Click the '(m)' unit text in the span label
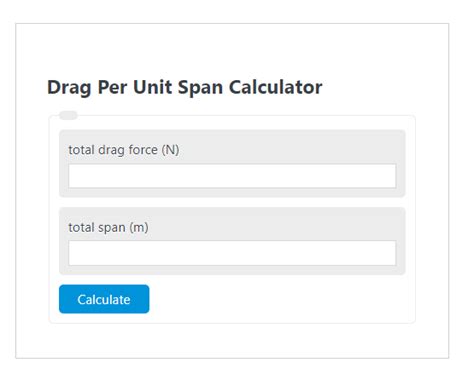The height and width of the screenshot is (374, 474). click(x=139, y=228)
